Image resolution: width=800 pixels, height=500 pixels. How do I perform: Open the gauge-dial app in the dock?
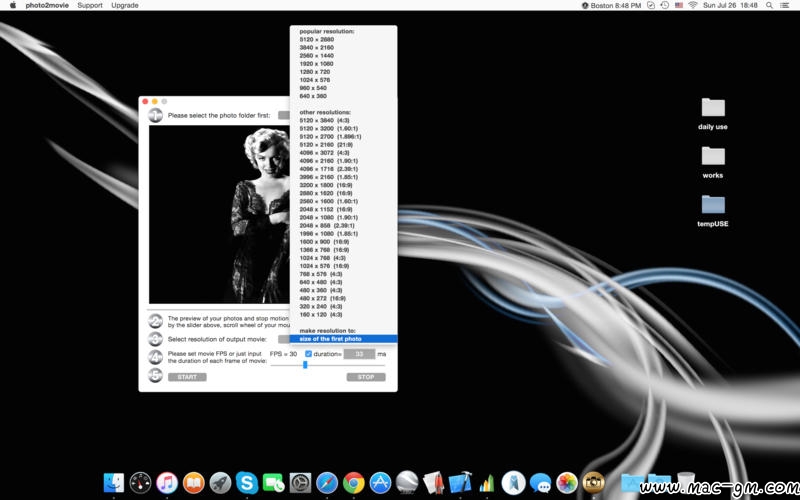click(x=140, y=482)
